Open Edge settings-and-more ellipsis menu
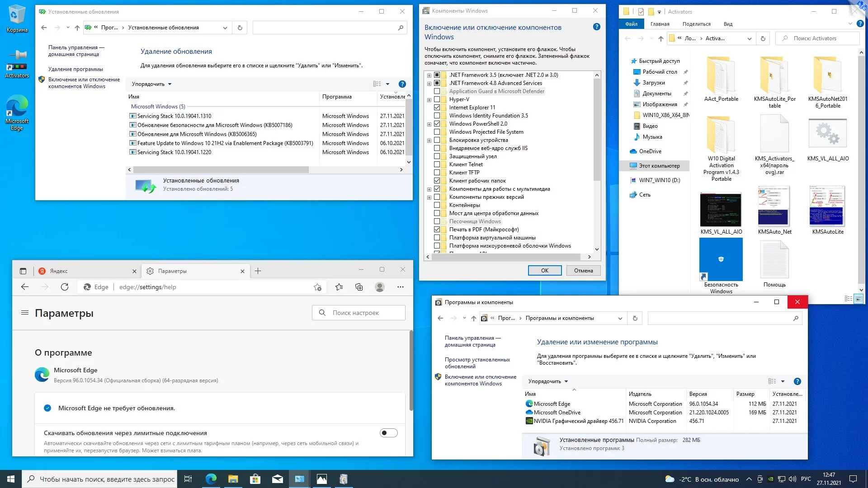 click(x=400, y=287)
